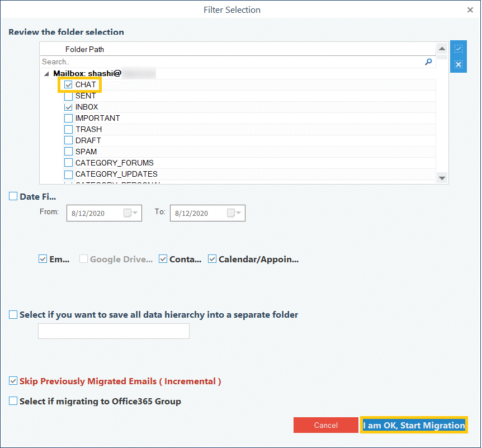Image resolution: width=482 pixels, height=448 pixels.
Task: Uncheck the Calendar/Appointments checkbox
Action: (x=212, y=259)
